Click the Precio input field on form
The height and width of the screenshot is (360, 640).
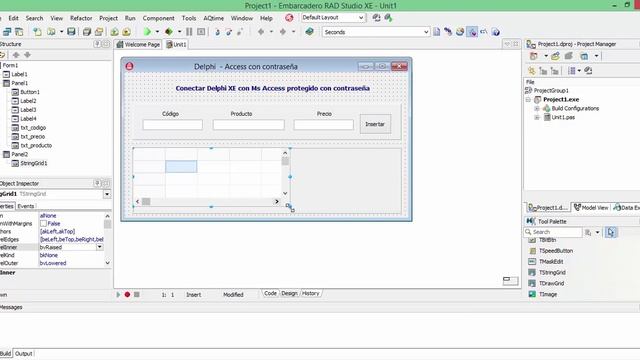click(x=324, y=124)
